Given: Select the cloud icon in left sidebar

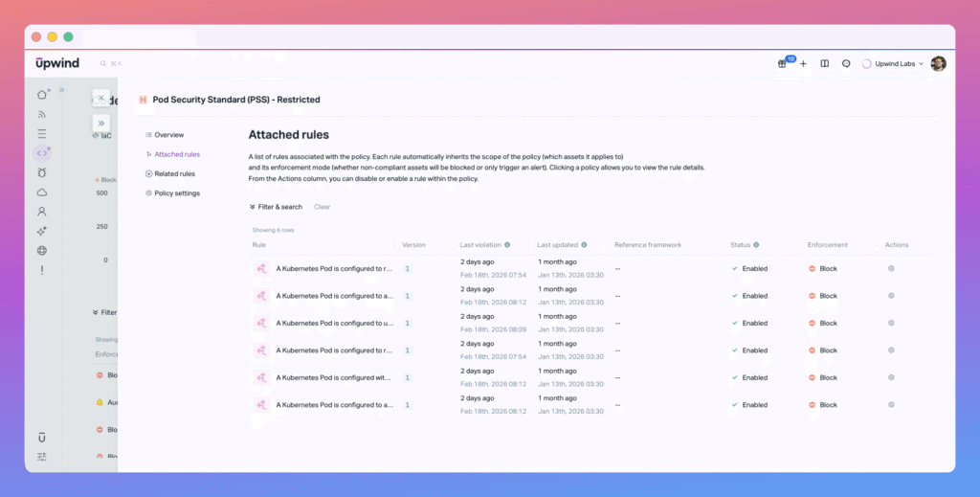Looking at the screenshot, I should point(42,192).
